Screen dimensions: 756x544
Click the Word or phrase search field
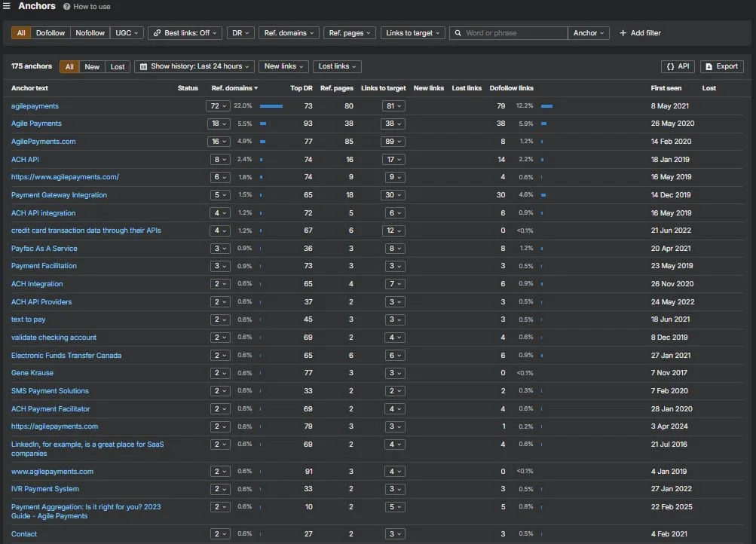tap(509, 32)
